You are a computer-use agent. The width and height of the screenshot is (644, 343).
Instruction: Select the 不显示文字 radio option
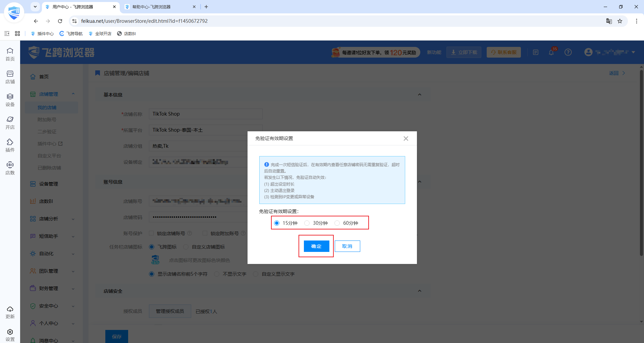217,274
